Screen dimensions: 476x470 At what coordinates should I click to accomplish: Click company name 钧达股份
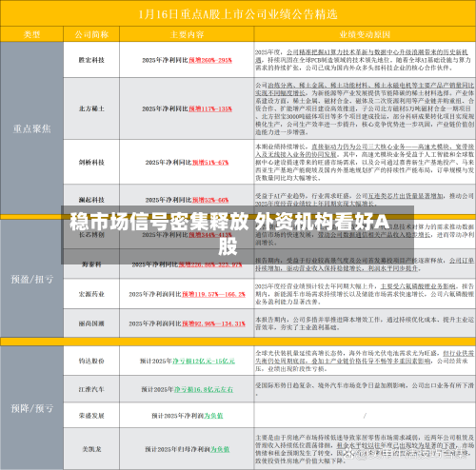coord(91,361)
